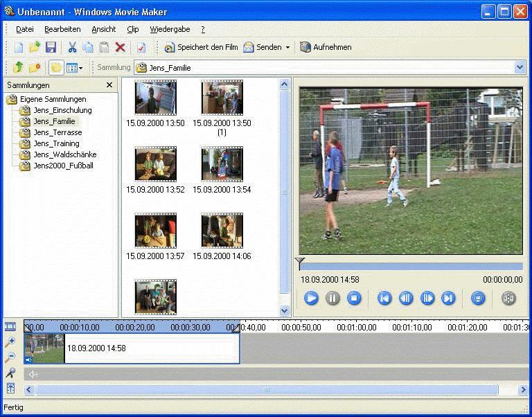Paste using the clipboard toolbar icon
This screenshot has height=417, width=532.
[104, 47]
